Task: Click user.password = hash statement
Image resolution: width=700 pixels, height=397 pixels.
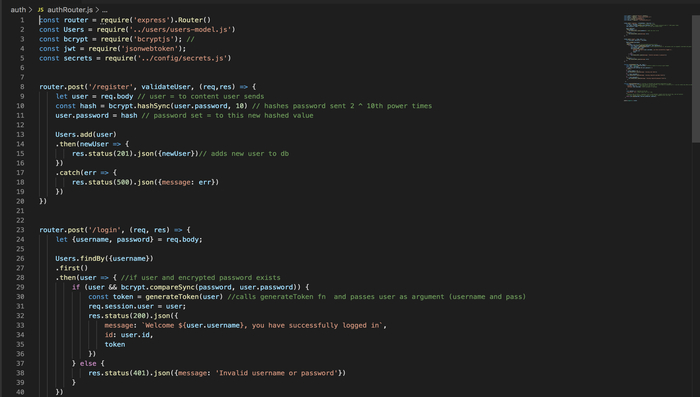Action: (x=96, y=115)
